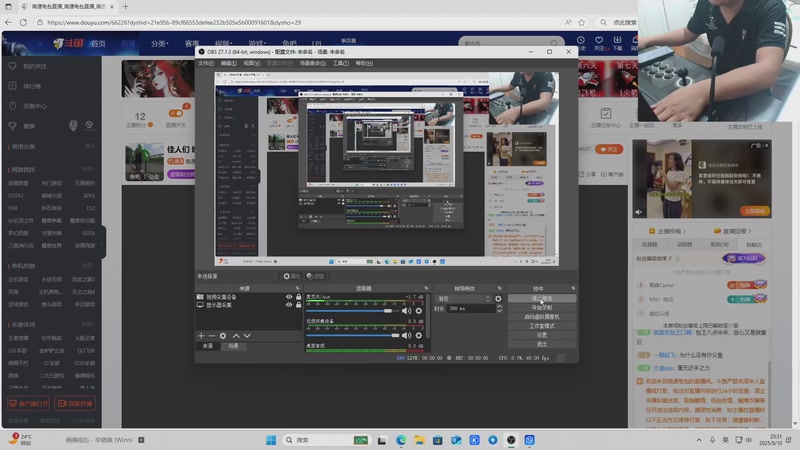Open video capture device audio settings gear
Image resolution: width=800 pixels, height=450 pixels.
pyautogui.click(x=419, y=335)
